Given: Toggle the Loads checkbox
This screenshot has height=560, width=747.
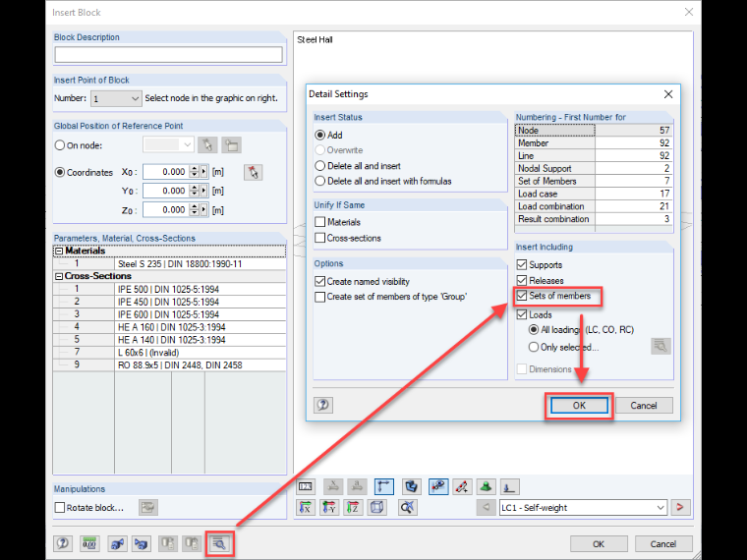Looking at the screenshot, I should 522,314.
